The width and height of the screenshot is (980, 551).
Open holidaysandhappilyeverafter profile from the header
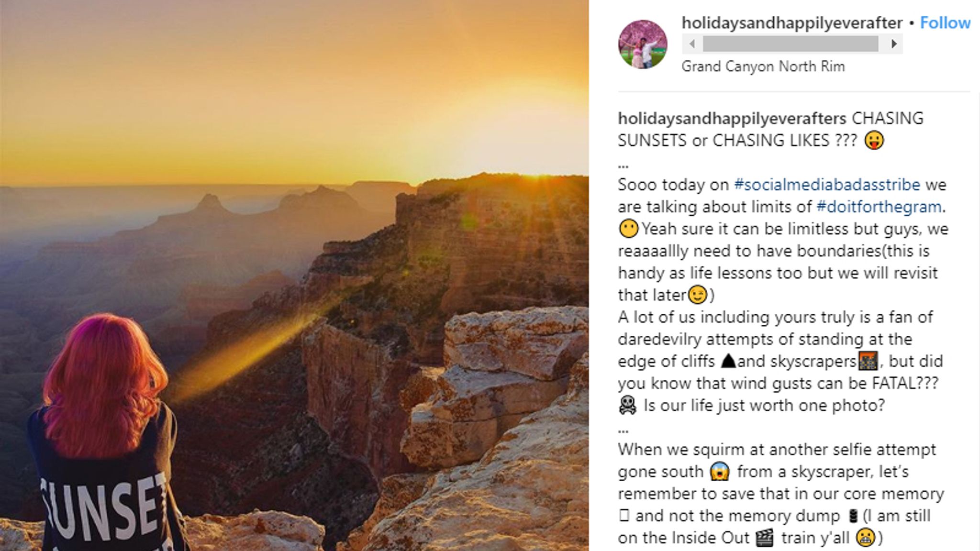[790, 22]
